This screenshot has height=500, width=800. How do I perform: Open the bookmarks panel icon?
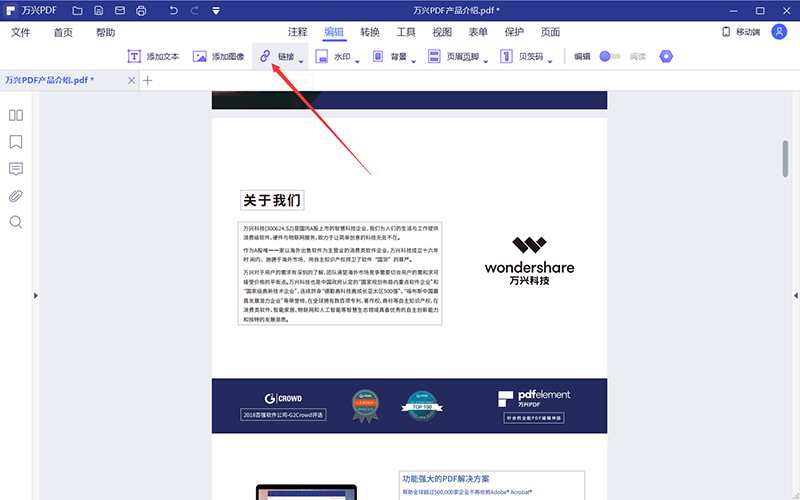[16, 142]
